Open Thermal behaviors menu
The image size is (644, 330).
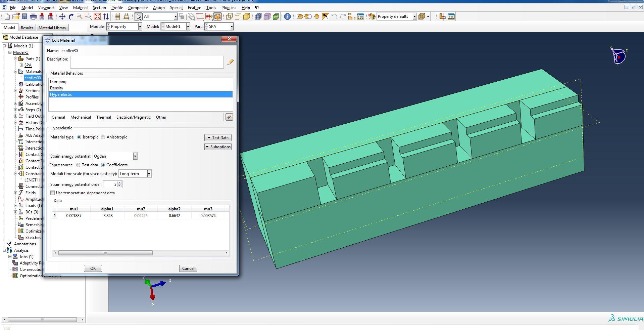click(x=103, y=117)
